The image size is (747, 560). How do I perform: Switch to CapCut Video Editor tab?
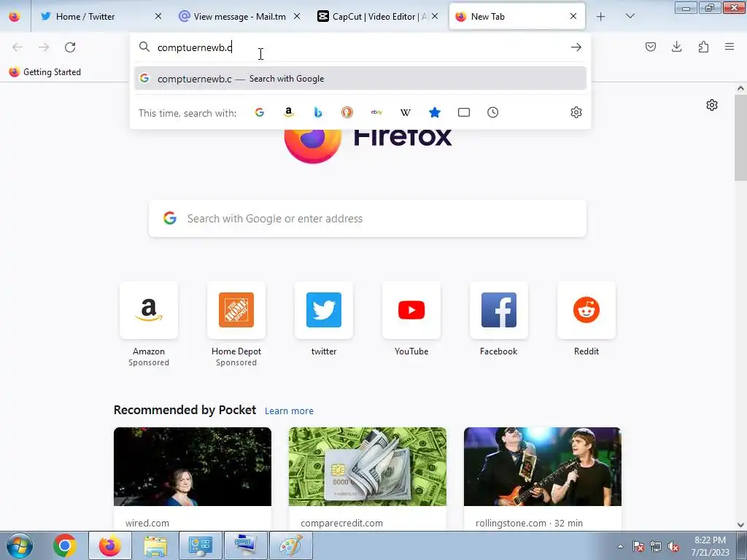click(x=378, y=16)
